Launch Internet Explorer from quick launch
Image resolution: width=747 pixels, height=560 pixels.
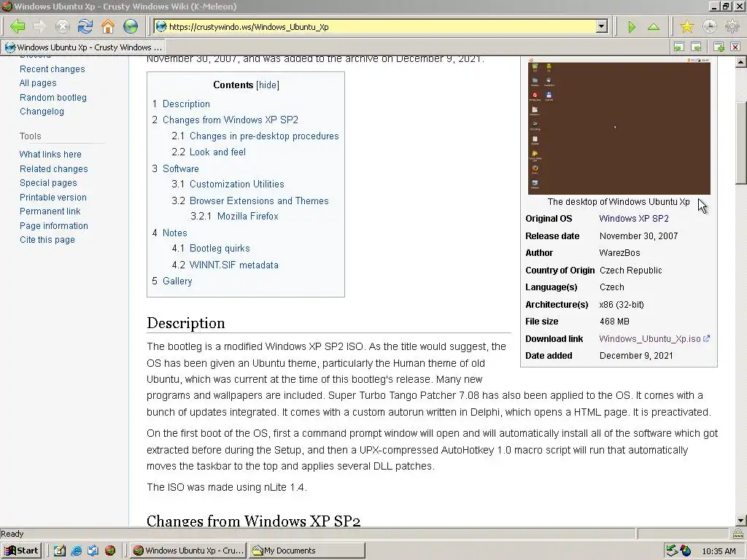[x=76, y=551]
